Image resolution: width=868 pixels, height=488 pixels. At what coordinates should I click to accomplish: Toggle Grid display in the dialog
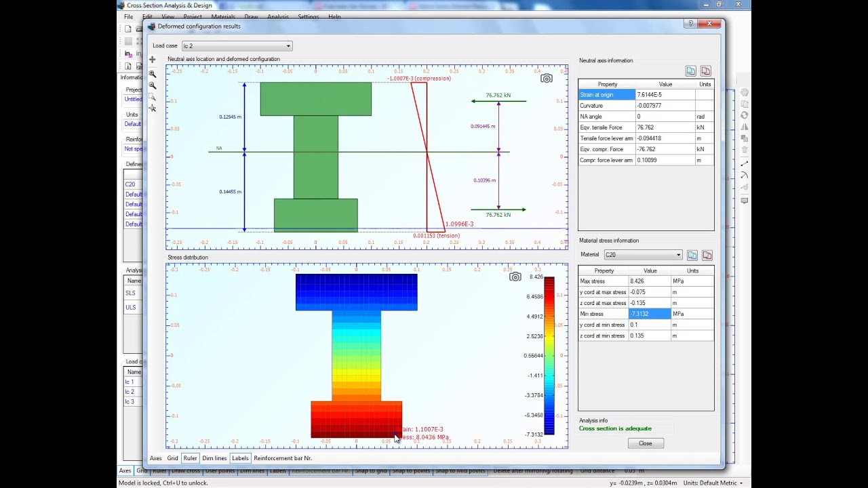click(173, 458)
